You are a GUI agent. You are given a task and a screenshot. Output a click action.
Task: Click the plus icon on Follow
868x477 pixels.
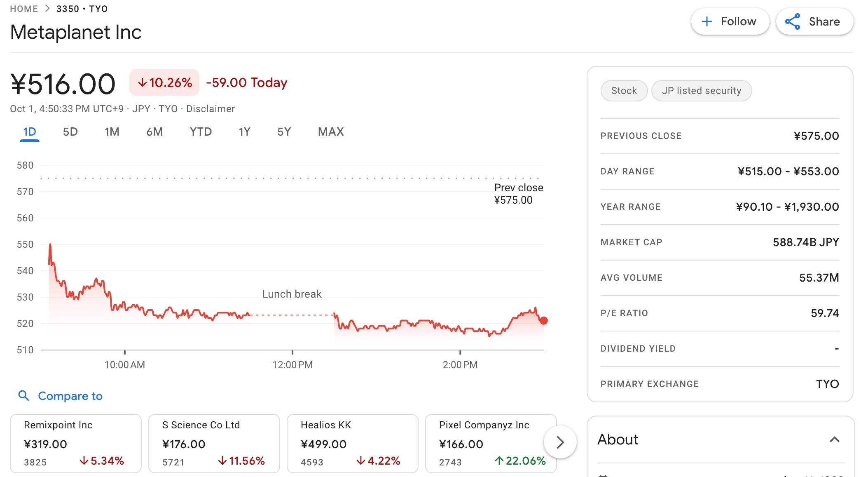tap(707, 21)
